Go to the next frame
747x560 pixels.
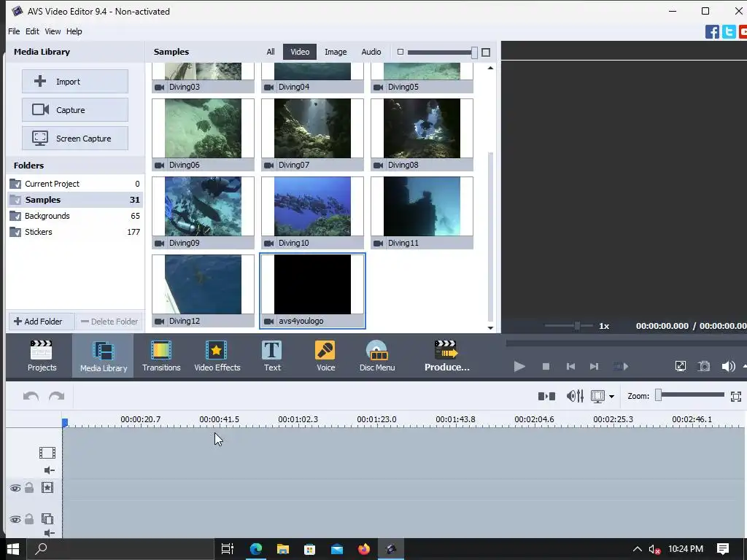(594, 366)
